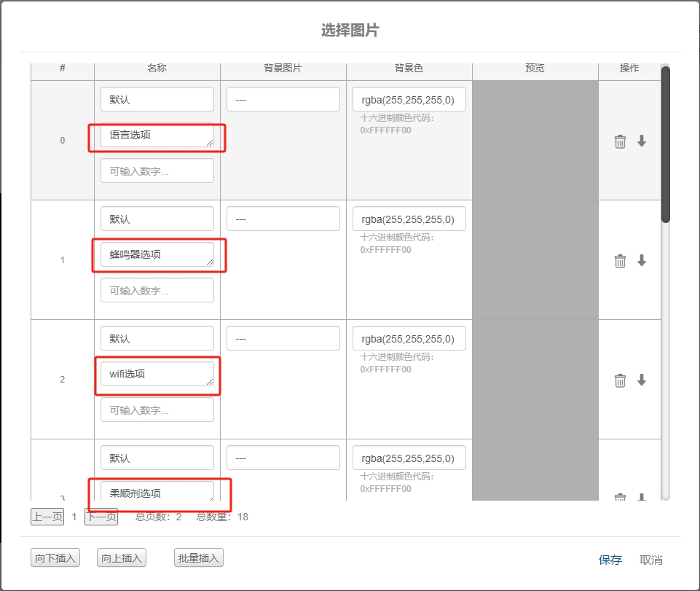Open the rgba color field in row 1
Viewport: 700px width, 591px height.
click(409, 219)
